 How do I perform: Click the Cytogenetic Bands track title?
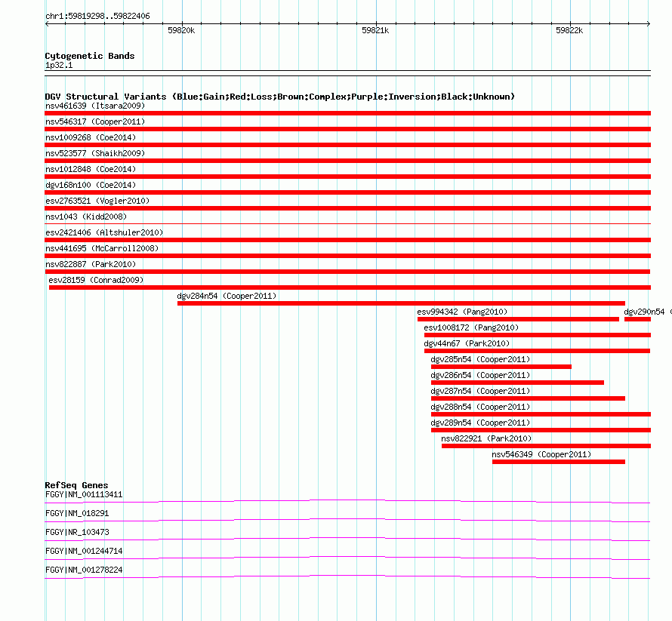click(90, 56)
